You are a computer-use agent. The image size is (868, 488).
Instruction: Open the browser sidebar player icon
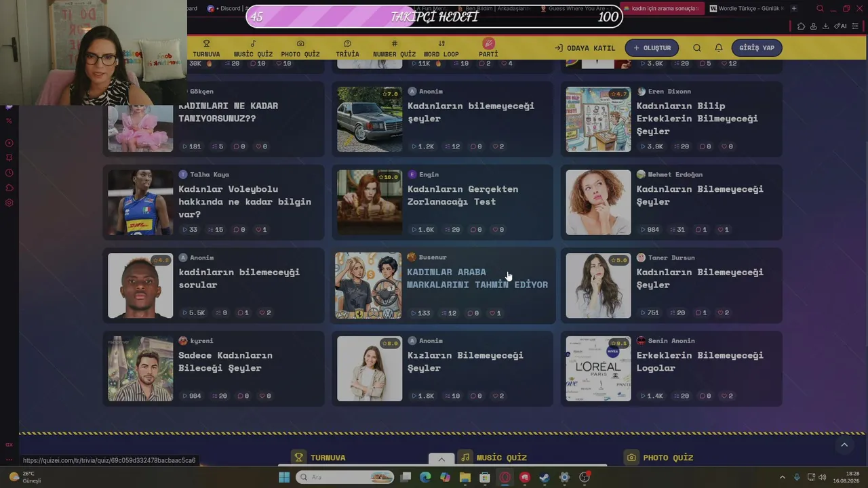click(9, 143)
